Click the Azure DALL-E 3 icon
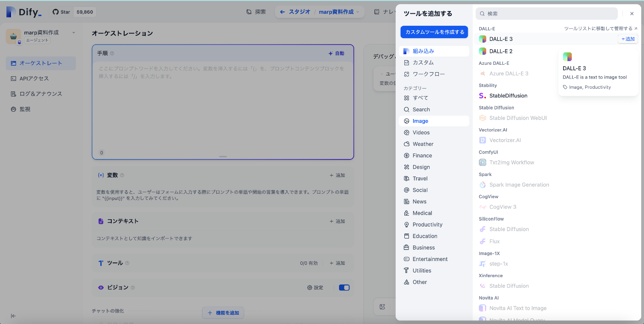Image resolution: width=644 pixels, height=324 pixels. tap(483, 74)
